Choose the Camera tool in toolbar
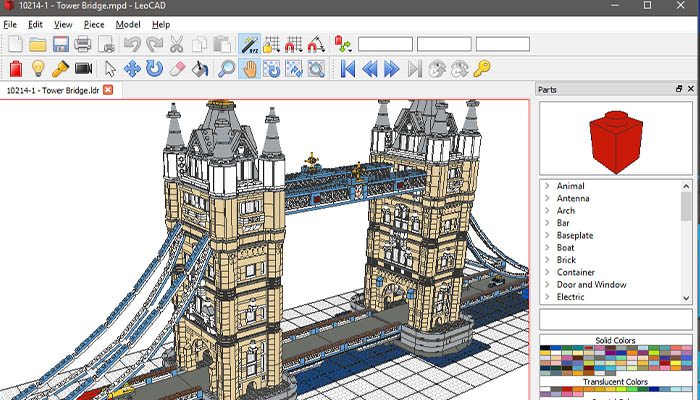 click(x=84, y=68)
